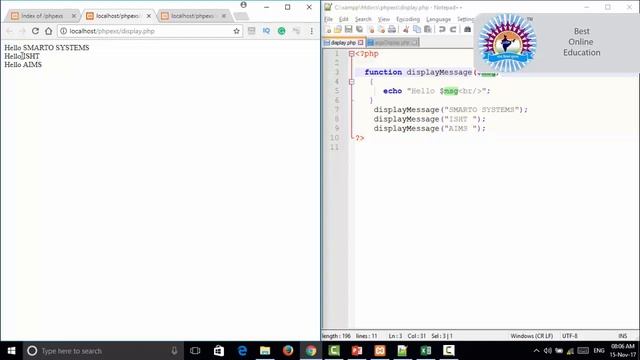The height and width of the screenshot is (360, 640).
Task: Open Microsoft Edge from the taskbar
Action: tap(242, 351)
